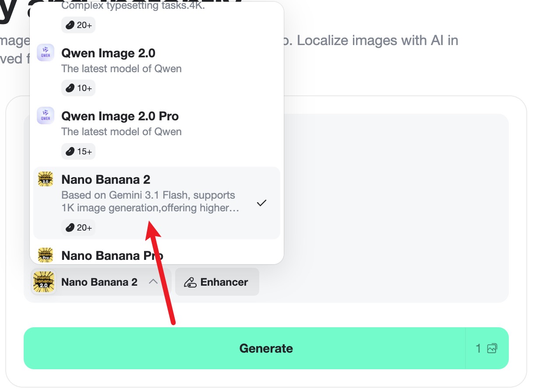The width and height of the screenshot is (550, 392).
Task: Choose Nano Banana Pro from the model dropdown
Action: 113,255
